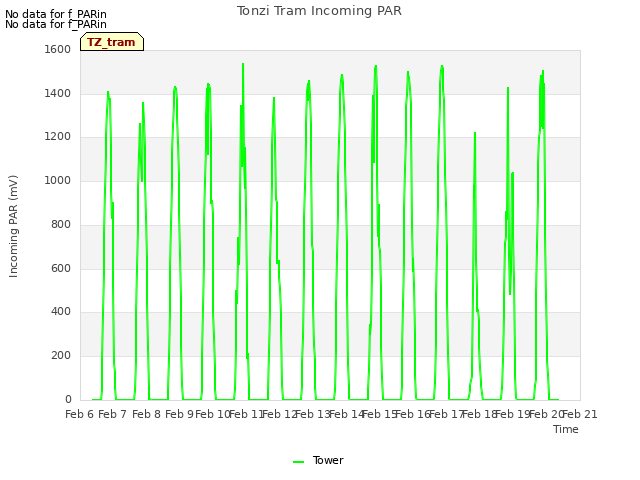The width and height of the screenshot is (640, 480).
Task: Click the 'Feb 14' x-axis tick label
Action: coord(346,414)
